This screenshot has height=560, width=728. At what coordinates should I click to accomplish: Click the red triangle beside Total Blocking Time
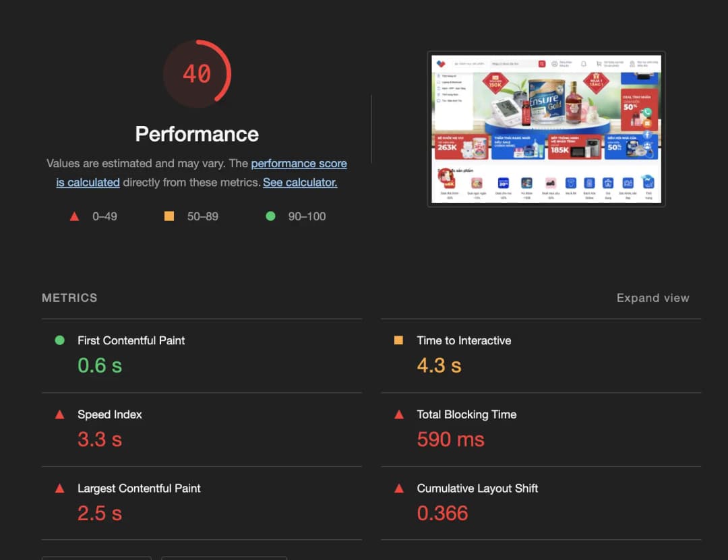398,414
